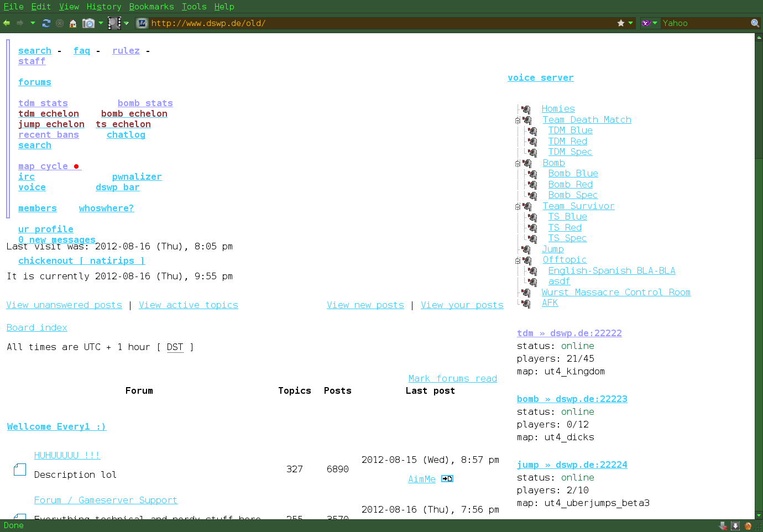Collapse the Team Survivor channel node
Image resolution: width=763 pixels, height=532 pixels.
(x=518, y=206)
